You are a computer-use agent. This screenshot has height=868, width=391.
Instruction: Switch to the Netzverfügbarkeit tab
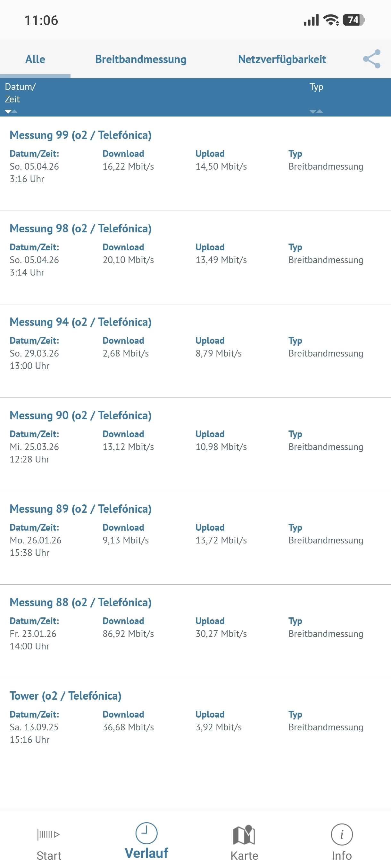point(282,59)
